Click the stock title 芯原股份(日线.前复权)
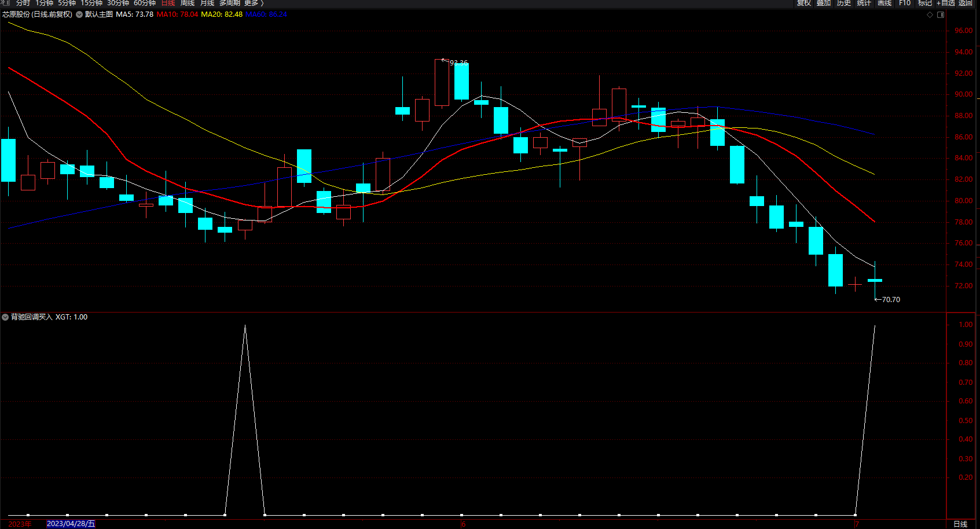 pyautogui.click(x=38, y=14)
